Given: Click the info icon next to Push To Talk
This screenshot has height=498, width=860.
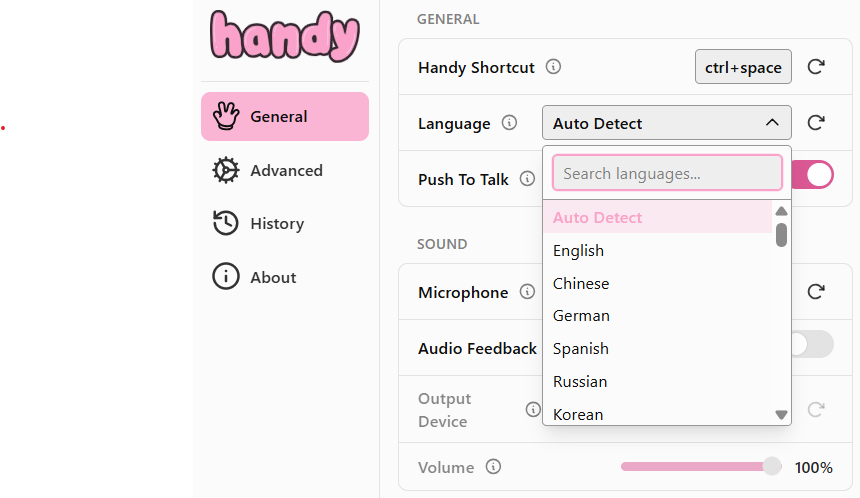Looking at the screenshot, I should 527,179.
